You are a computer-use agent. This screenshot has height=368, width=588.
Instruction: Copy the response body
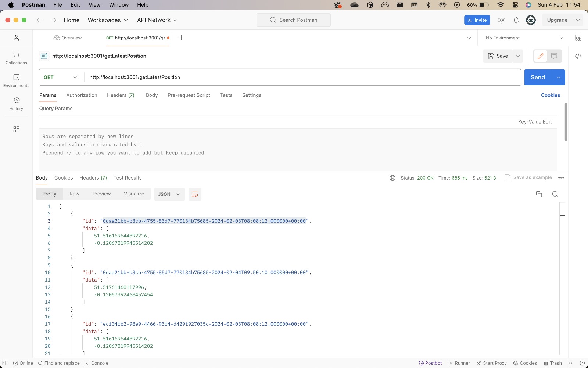pos(539,194)
